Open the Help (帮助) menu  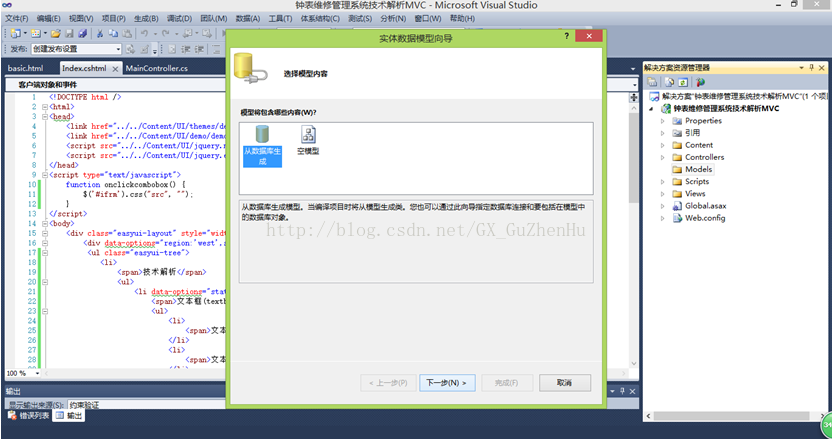[462, 19]
